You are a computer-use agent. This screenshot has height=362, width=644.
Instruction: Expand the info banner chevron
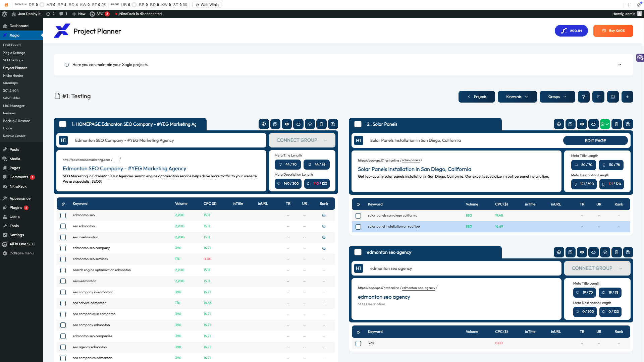620,65
